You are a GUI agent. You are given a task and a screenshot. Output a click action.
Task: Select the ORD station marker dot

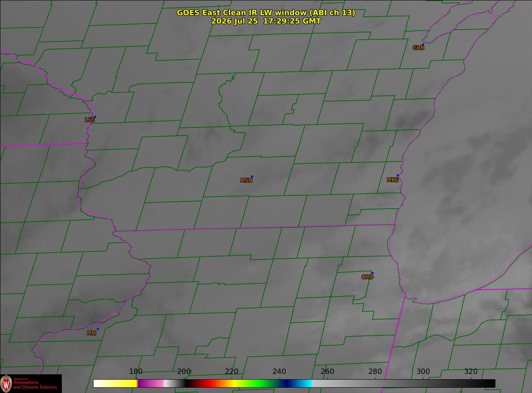tap(372, 273)
